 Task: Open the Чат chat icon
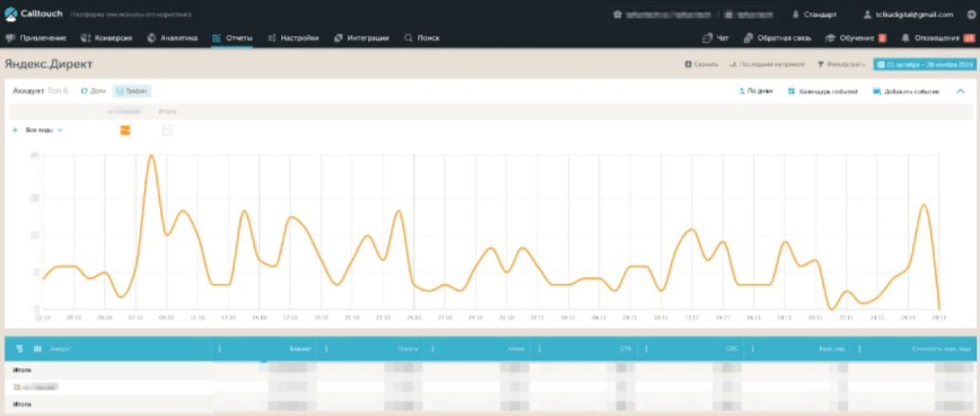coord(707,38)
